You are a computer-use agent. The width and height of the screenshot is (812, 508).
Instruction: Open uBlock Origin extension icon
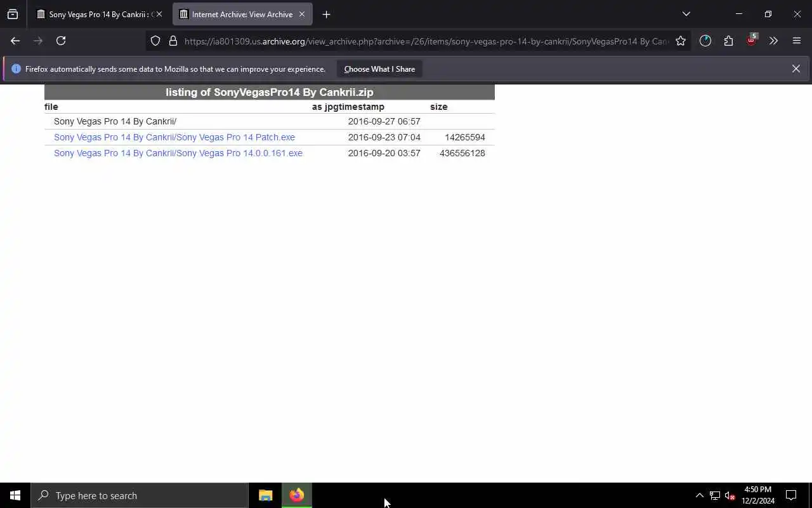click(751, 41)
